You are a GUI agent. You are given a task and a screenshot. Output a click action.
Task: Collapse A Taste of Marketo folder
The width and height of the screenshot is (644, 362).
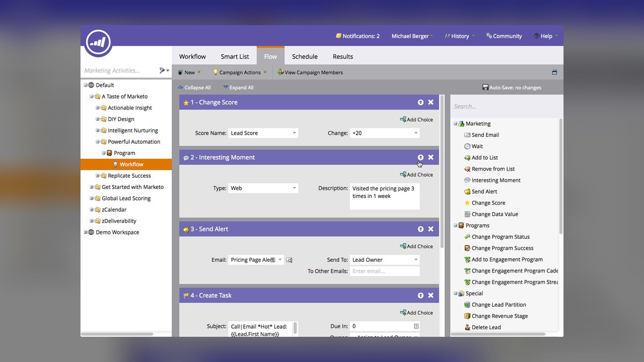[91, 97]
